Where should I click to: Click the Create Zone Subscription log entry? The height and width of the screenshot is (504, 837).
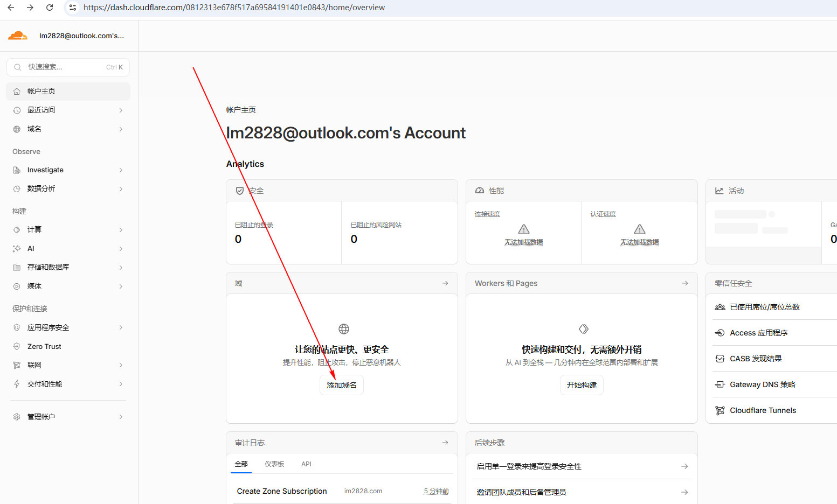tap(282, 491)
